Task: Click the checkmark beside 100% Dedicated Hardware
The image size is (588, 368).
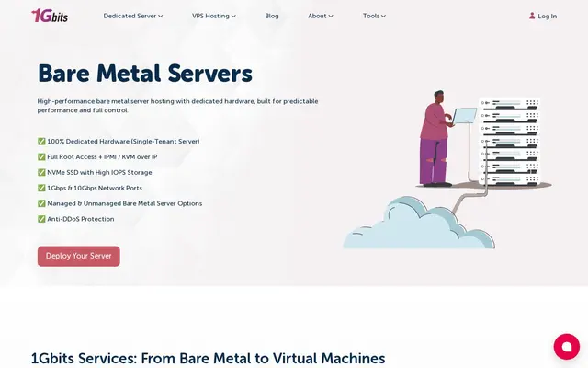Action: point(41,142)
